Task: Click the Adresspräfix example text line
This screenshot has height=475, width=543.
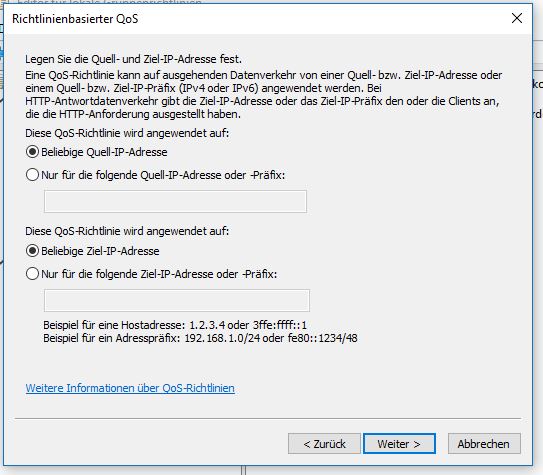Action: point(200,338)
